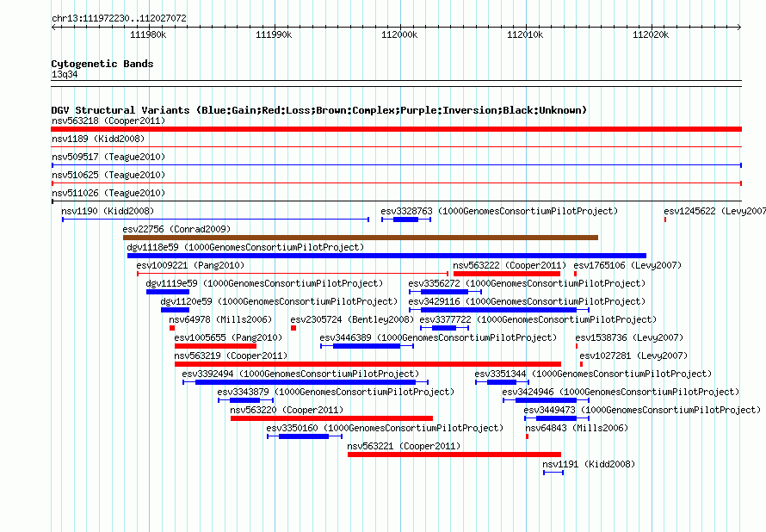Click the blue esv3328763 feature glyph
Screen dimensions: 766x532
[406, 220]
